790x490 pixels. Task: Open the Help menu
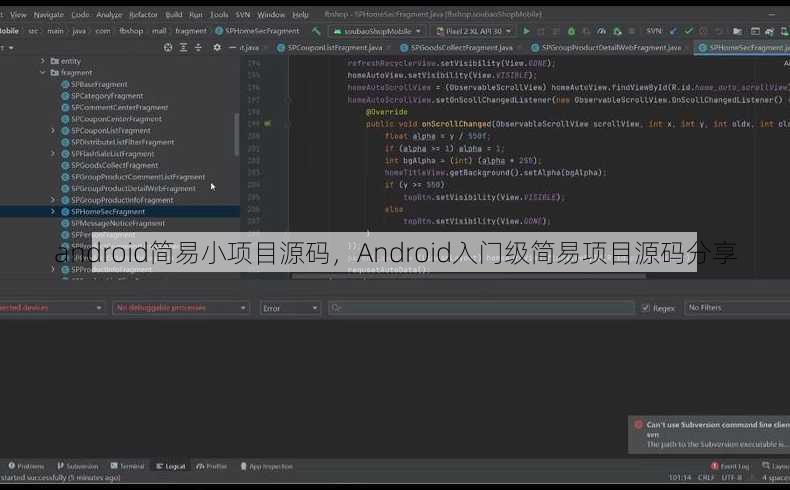(300, 15)
